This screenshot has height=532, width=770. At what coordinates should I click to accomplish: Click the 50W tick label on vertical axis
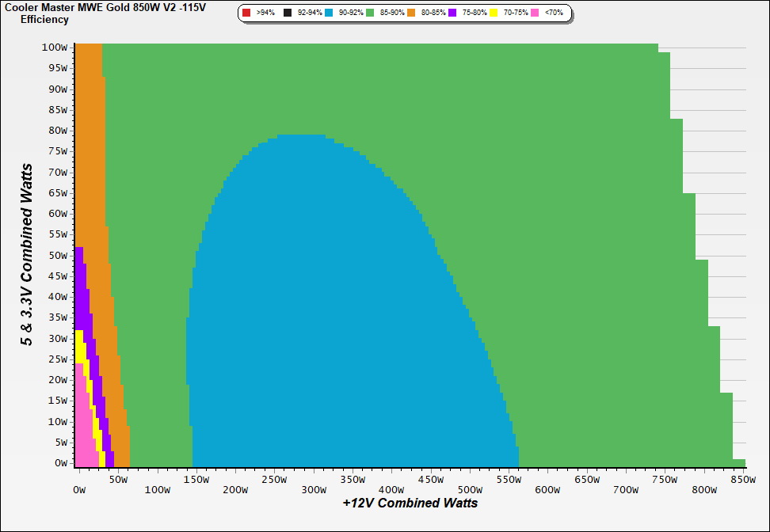[x=57, y=255]
